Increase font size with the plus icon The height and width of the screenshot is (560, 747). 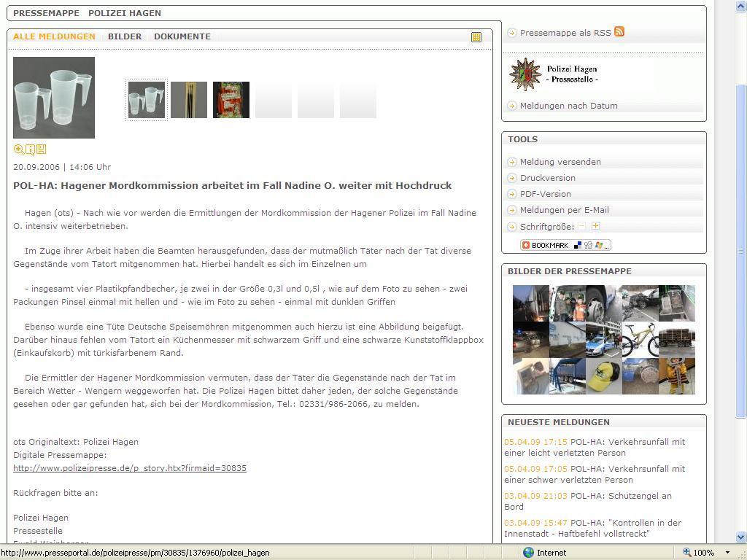point(595,226)
